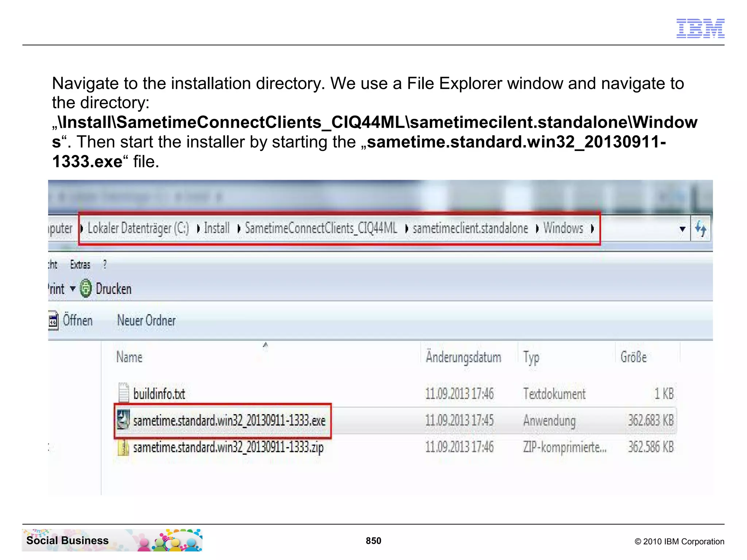
Task: Click the Neuer Ordner button
Action: click(146, 320)
